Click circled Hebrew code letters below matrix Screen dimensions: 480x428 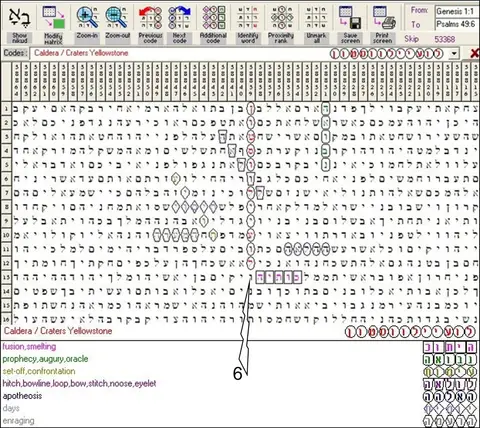[410, 332]
